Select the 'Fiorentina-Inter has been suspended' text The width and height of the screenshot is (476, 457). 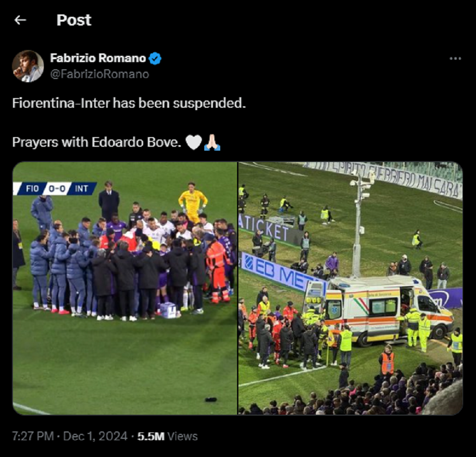(129, 103)
